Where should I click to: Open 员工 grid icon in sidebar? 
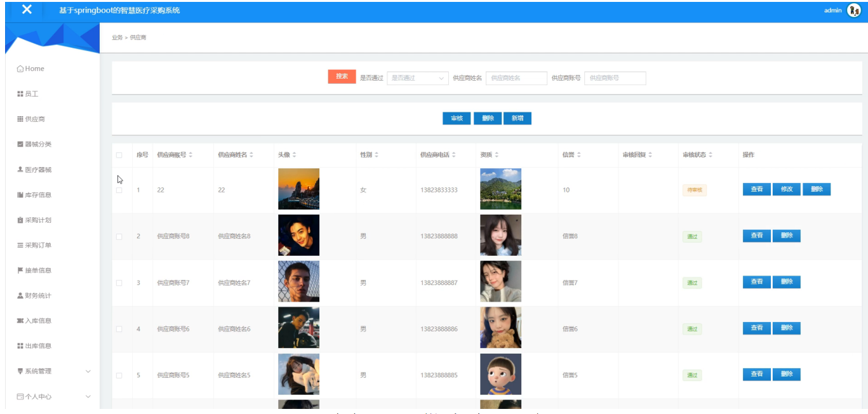[x=20, y=94]
